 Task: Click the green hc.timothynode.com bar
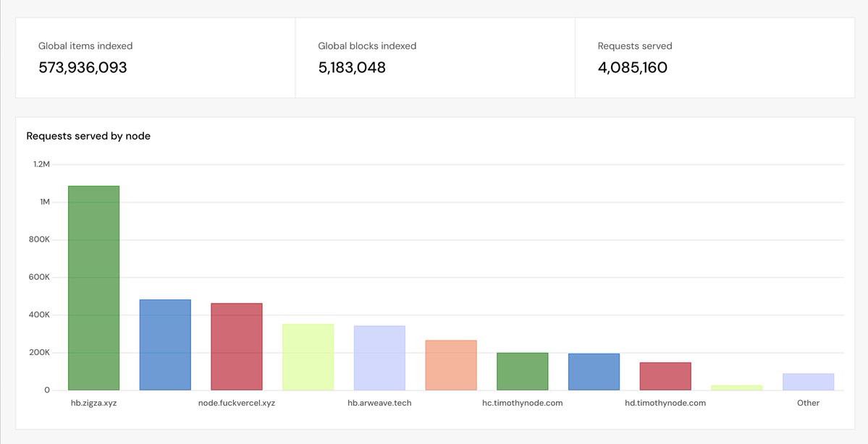(x=523, y=372)
